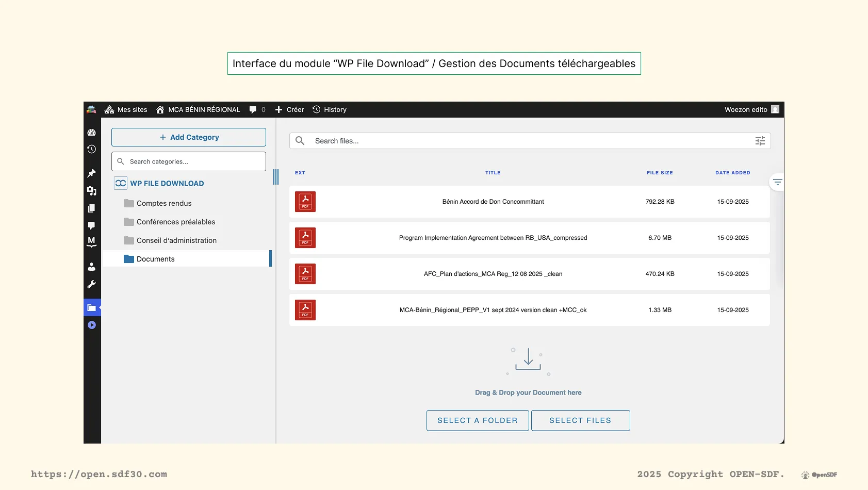Viewport: 868px width, 490px height.
Task: Open the wrench Tools icon in sidebar
Action: click(x=92, y=284)
